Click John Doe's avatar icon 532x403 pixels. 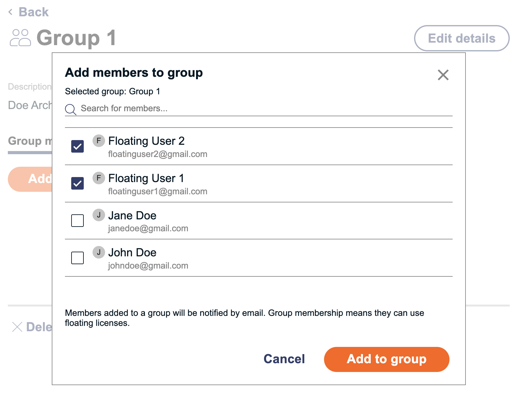pyautogui.click(x=98, y=252)
